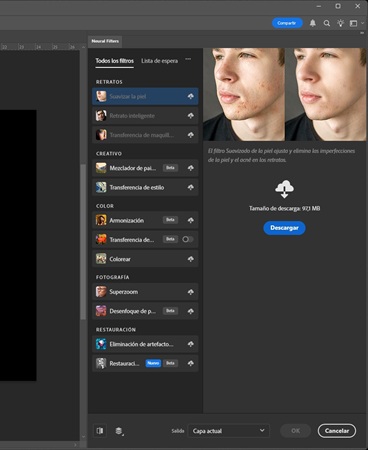Open the layer preview stack icon

[x=119, y=431]
